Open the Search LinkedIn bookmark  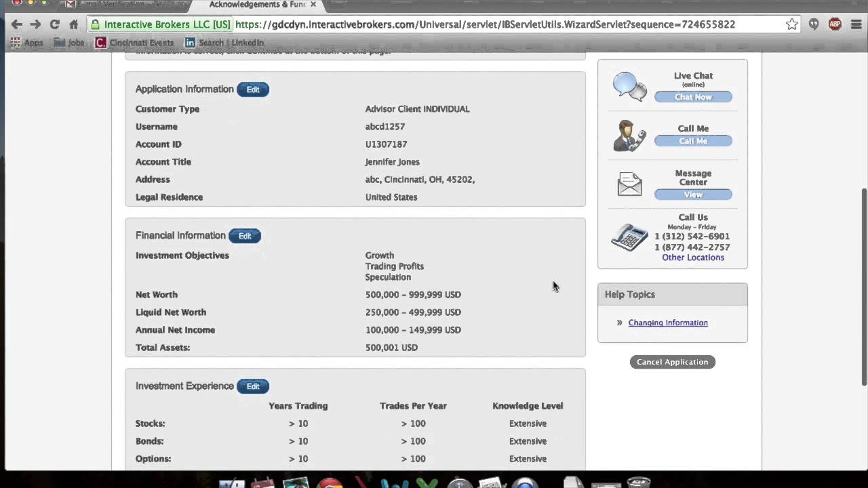tap(224, 42)
